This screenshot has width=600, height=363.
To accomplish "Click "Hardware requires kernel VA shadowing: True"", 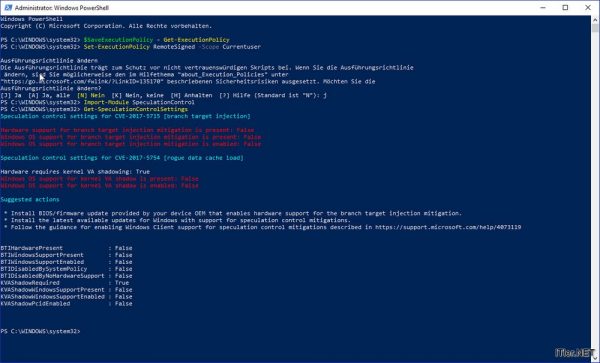I will point(75,172).
